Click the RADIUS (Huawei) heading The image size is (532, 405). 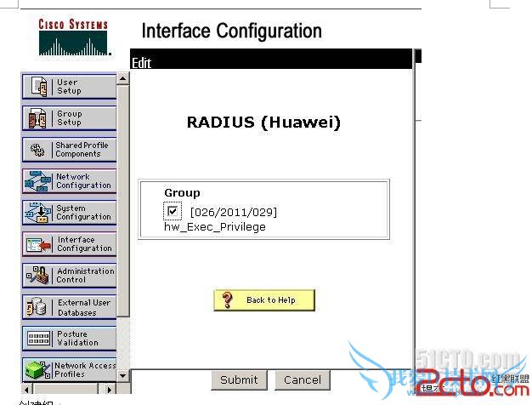click(x=263, y=123)
